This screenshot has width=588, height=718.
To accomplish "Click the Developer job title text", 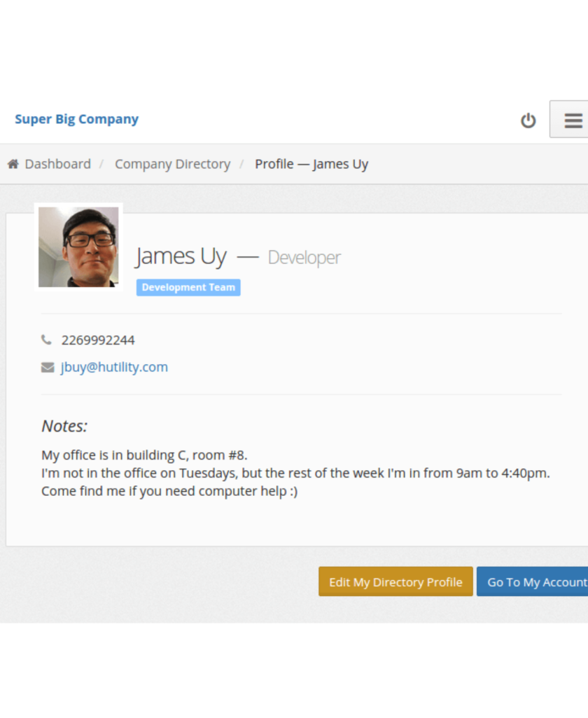I will point(304,258).
